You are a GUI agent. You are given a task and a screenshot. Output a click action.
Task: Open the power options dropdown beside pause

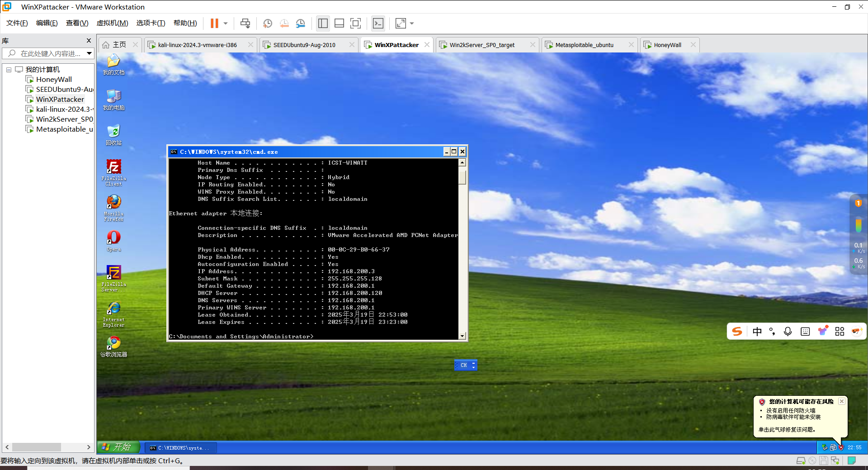[226, 24]
